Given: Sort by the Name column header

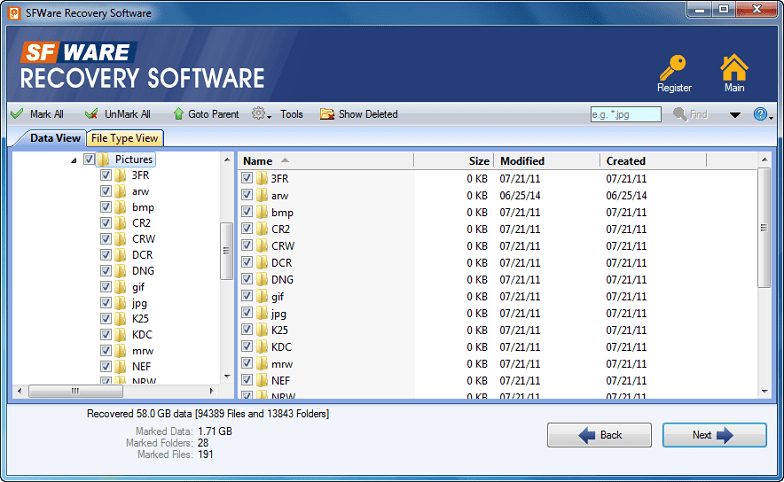Looking at the screenshot, I should coord(326,160).
